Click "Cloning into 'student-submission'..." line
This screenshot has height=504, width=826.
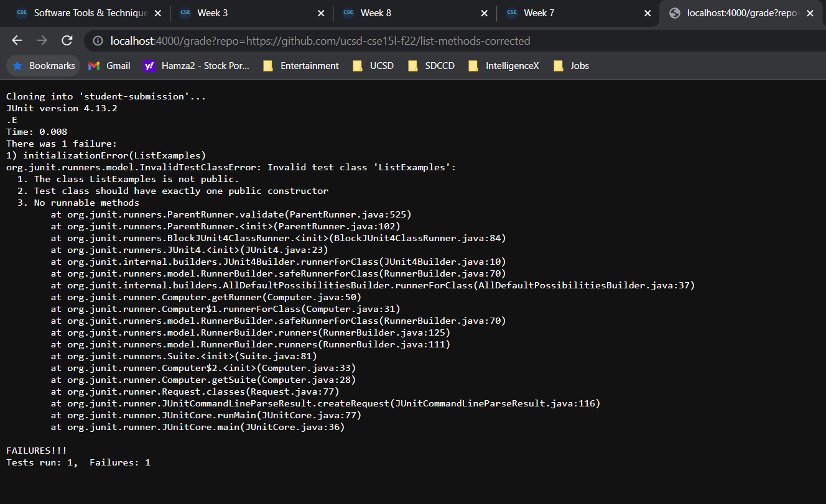(x=106, y=96)
